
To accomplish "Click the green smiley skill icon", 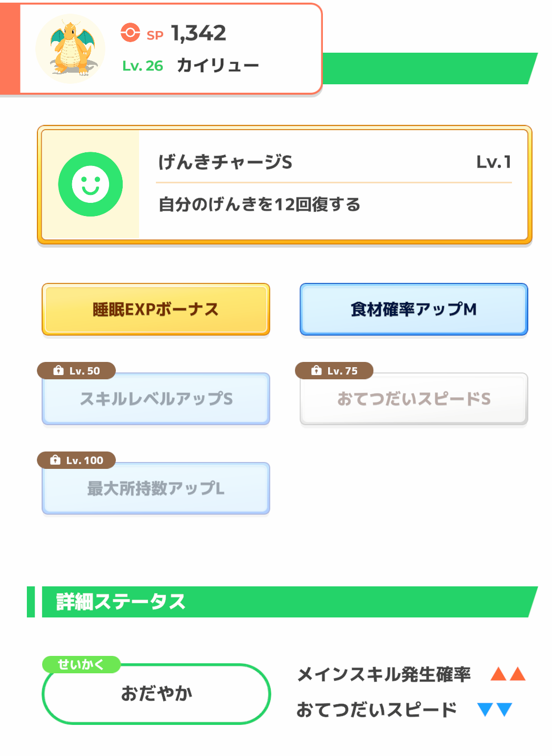I will click(91, 184).
